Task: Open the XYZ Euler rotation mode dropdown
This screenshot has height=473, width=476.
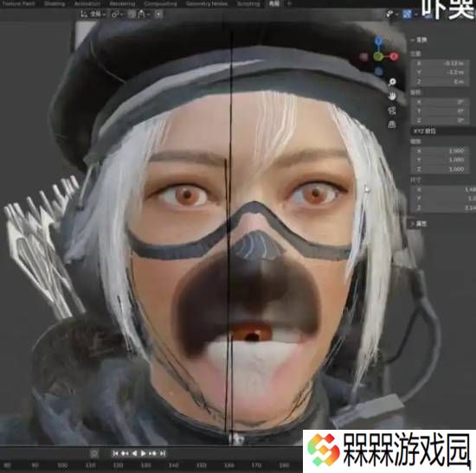Action: tap(443, 131)
